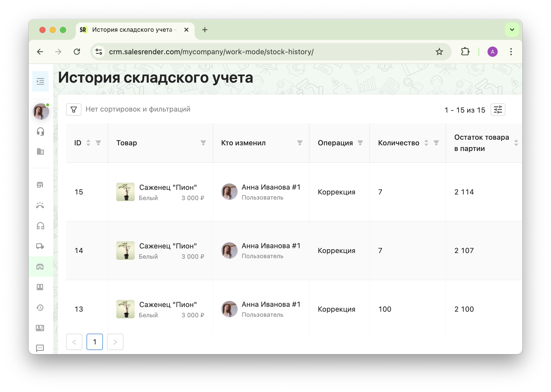Open product thumbnail in row 13
This screenshot has width=551, height=392.
pyautogui.click(x=125, y=309)
